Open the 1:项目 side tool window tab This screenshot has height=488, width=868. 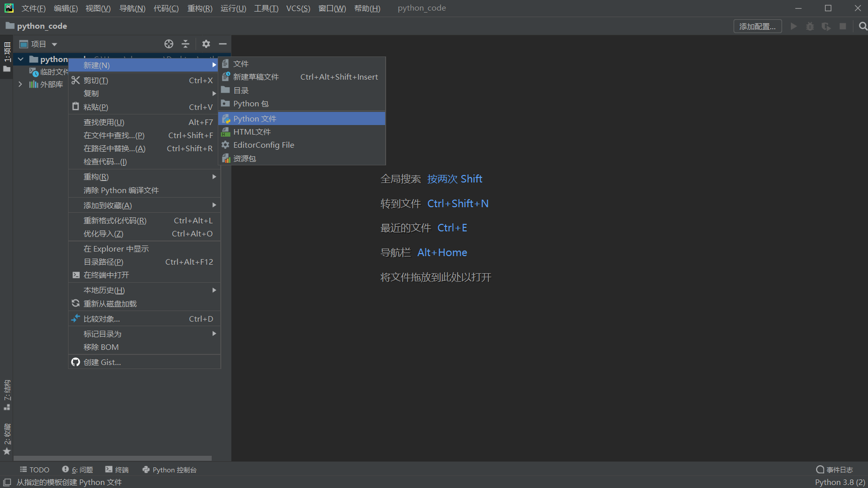click(7, 56)
